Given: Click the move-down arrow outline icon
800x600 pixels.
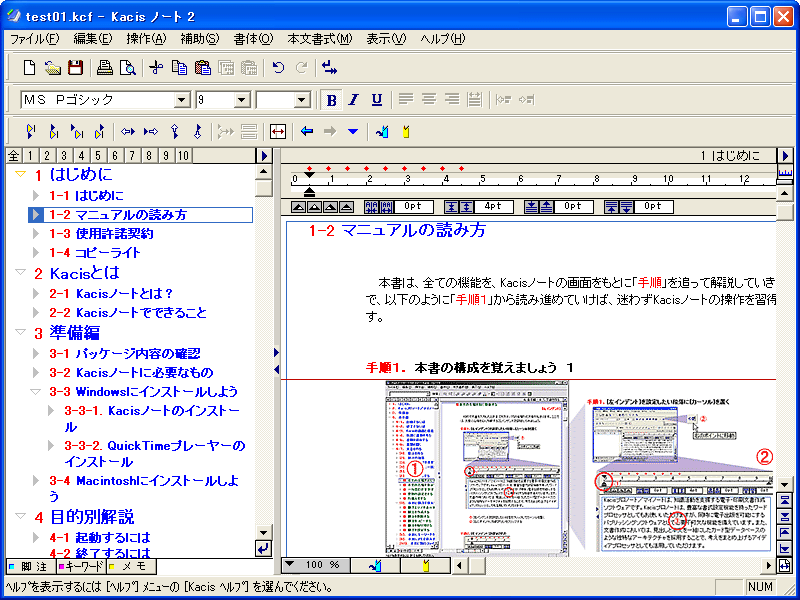Looking at the screenshot, I should pyautogui.click(x=198, y=132).
